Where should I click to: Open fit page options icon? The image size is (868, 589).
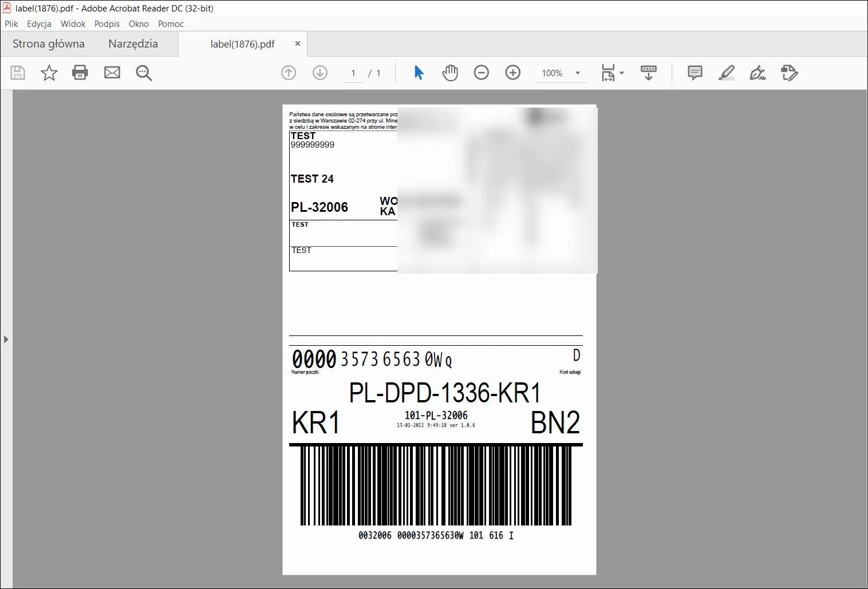(x=608, y=73)
